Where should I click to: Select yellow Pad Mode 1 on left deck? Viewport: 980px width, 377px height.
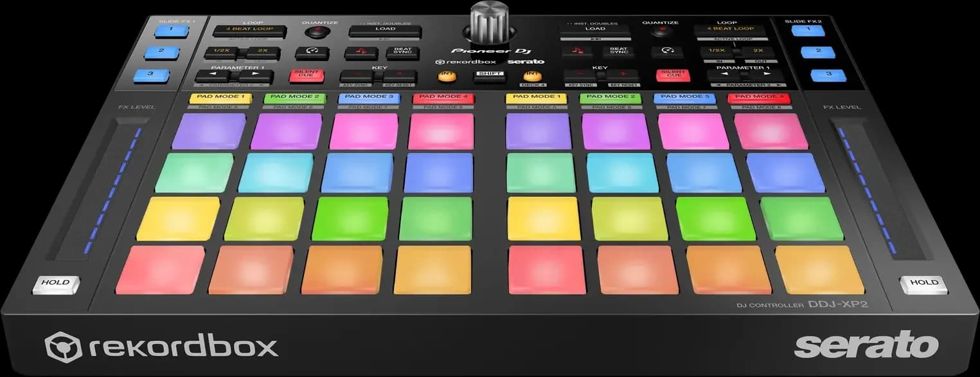[221, 98]
